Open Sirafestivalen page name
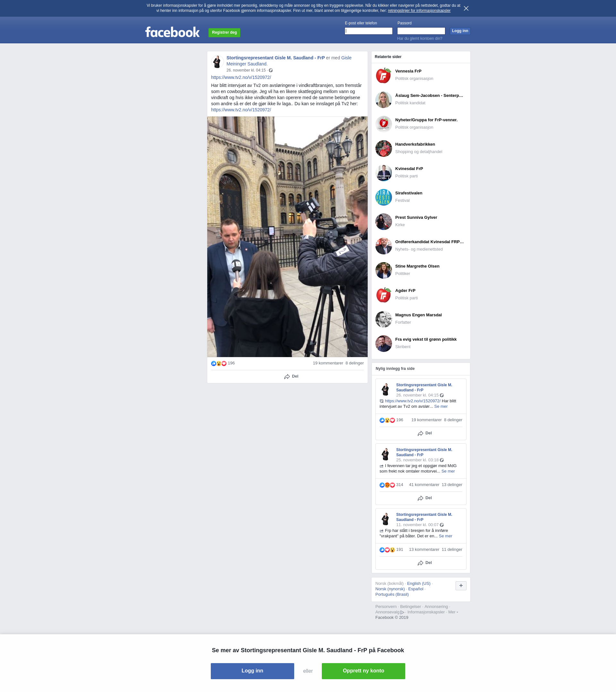This screenshot has height=692, width=616. point(408,193)
